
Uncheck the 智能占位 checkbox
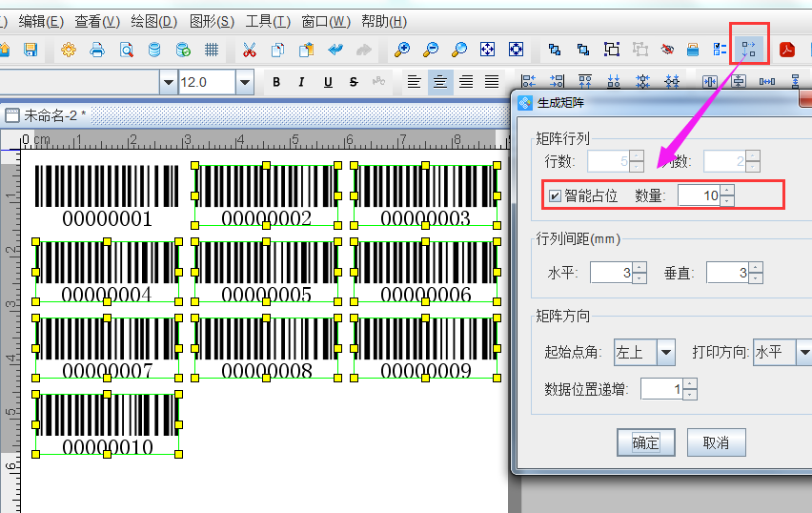point(555,196)
